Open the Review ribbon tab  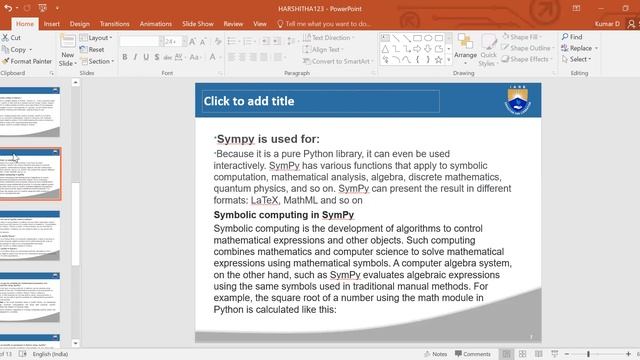(233, 24)
